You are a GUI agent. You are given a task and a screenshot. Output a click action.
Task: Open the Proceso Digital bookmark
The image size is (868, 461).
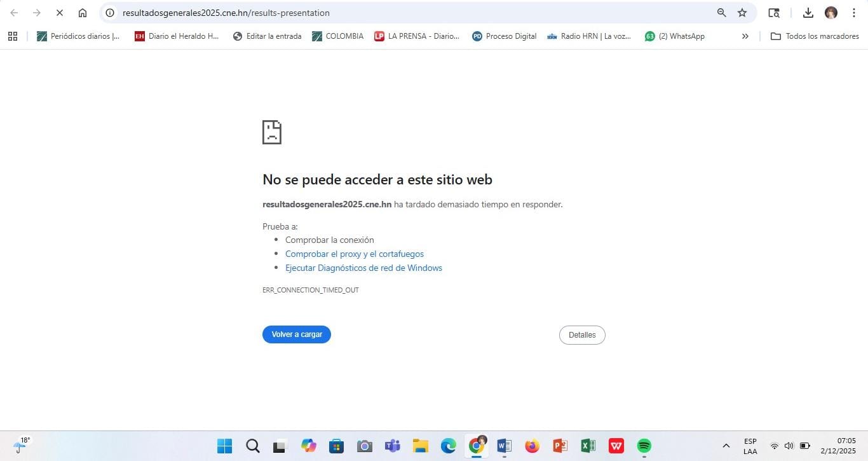tap(505, 36)
